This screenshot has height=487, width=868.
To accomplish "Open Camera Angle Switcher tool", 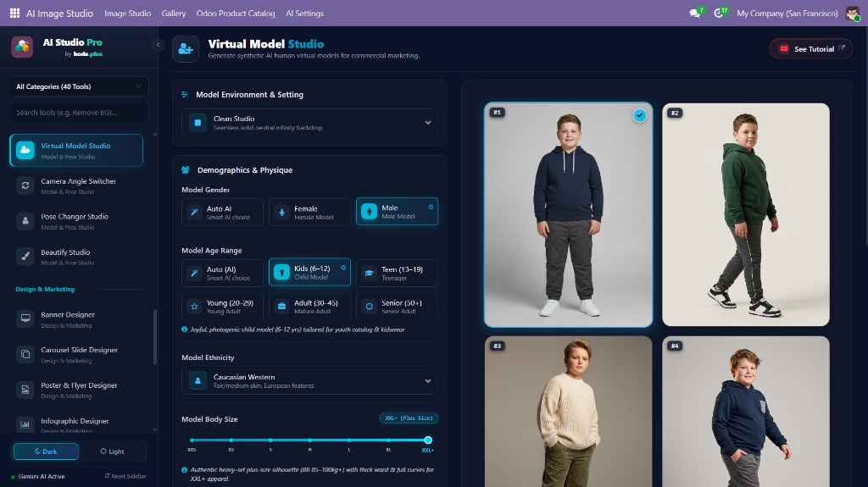I will 76,185.
